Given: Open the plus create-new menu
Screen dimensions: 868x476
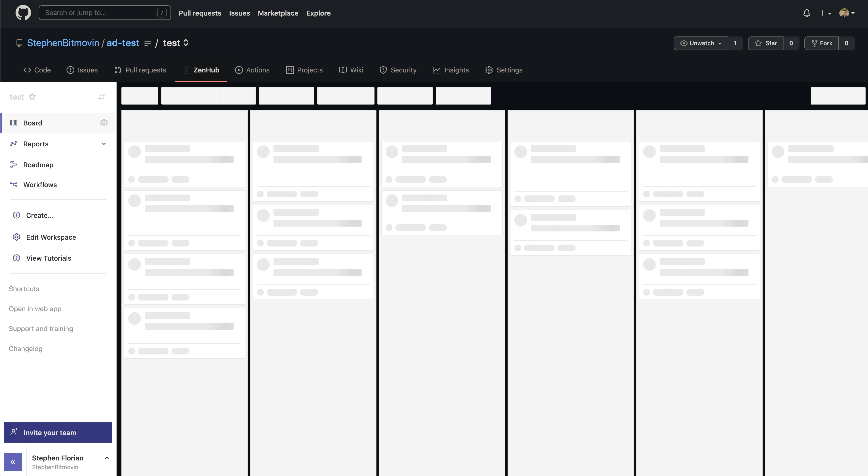Looking at the screenshot, I should [x=825, y=13].
